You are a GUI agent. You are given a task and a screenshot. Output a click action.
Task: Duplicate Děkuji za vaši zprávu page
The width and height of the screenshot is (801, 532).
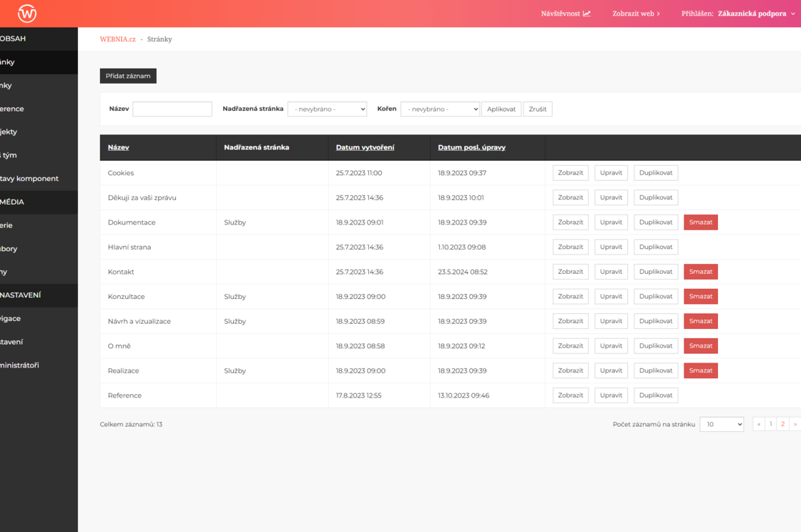coord(655,197)
